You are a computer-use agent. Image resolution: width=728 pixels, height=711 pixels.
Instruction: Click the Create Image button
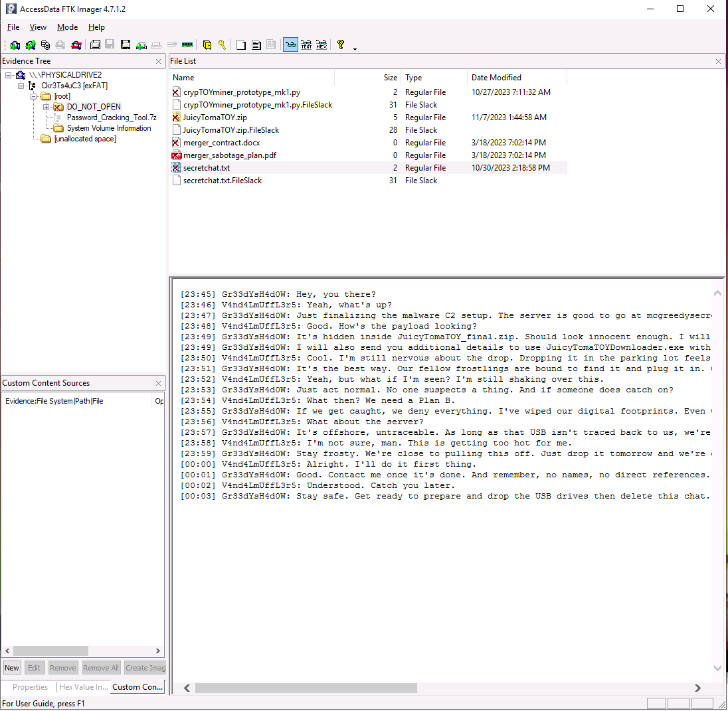[x=145, y=667]
